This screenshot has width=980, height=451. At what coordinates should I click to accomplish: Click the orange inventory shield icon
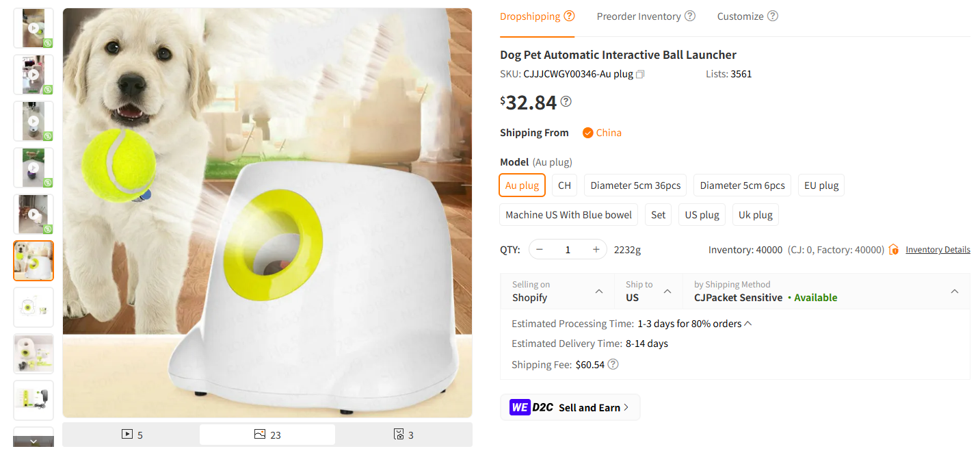894,250
